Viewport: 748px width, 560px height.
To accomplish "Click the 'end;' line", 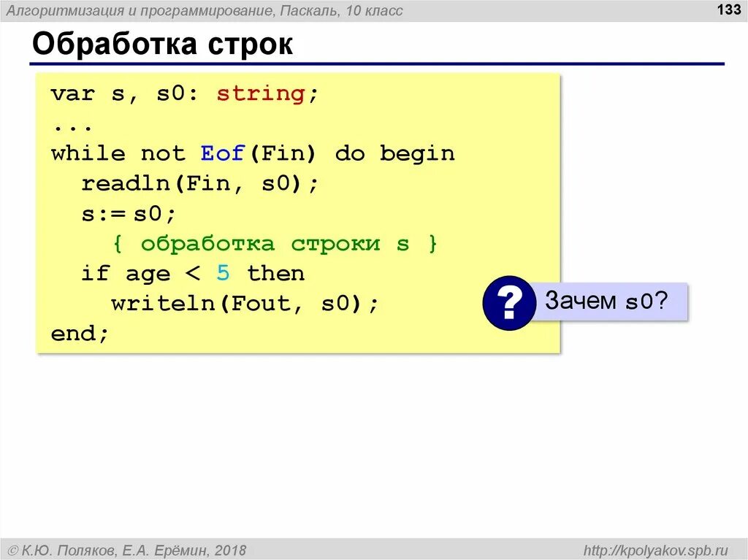I will click(80, 334).
